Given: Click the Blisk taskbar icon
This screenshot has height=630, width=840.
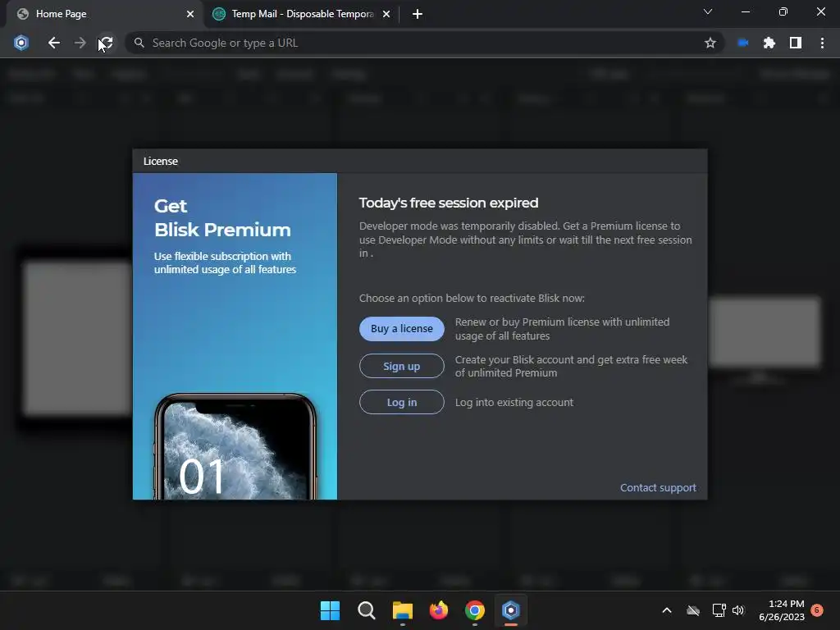Looking at the screenshot, I should (510, 610).
